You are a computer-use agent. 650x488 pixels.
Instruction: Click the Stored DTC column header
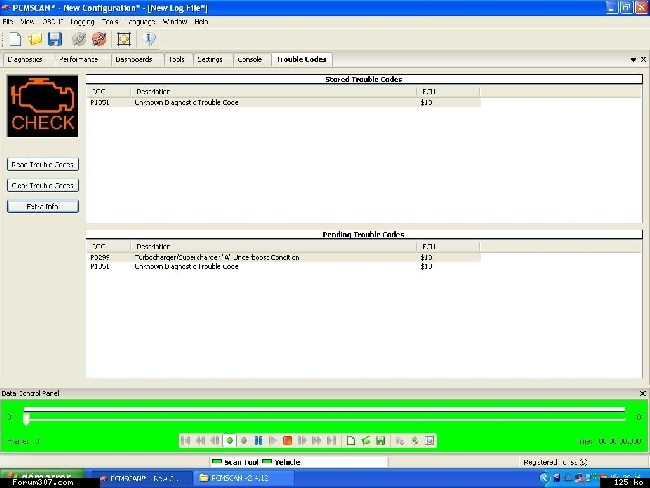(109, 91)
